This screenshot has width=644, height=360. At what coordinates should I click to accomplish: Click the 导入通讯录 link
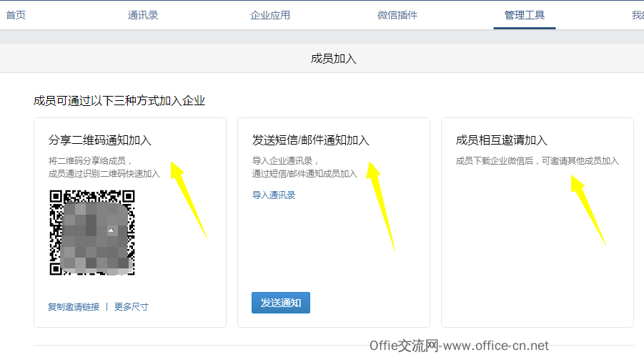tap(274, 195)
